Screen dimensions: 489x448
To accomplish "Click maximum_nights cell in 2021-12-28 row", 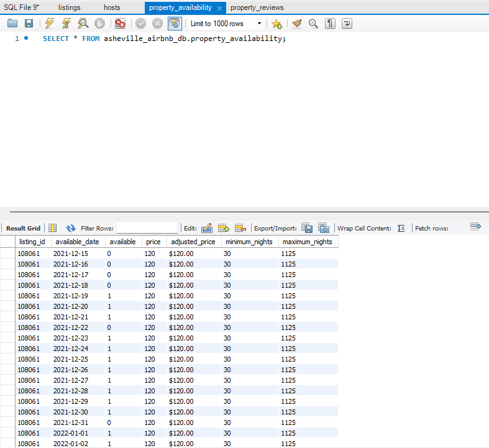I will pos(308,391).
